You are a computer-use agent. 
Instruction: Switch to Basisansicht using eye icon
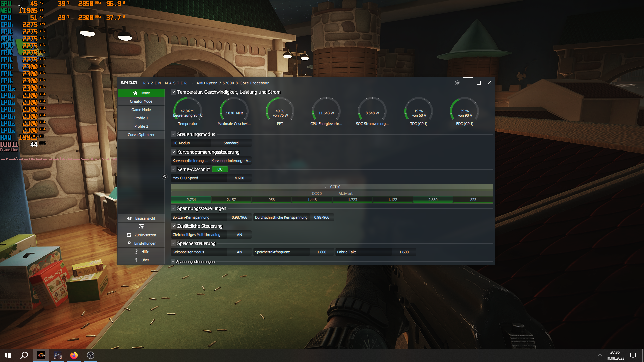coord(141,218)
